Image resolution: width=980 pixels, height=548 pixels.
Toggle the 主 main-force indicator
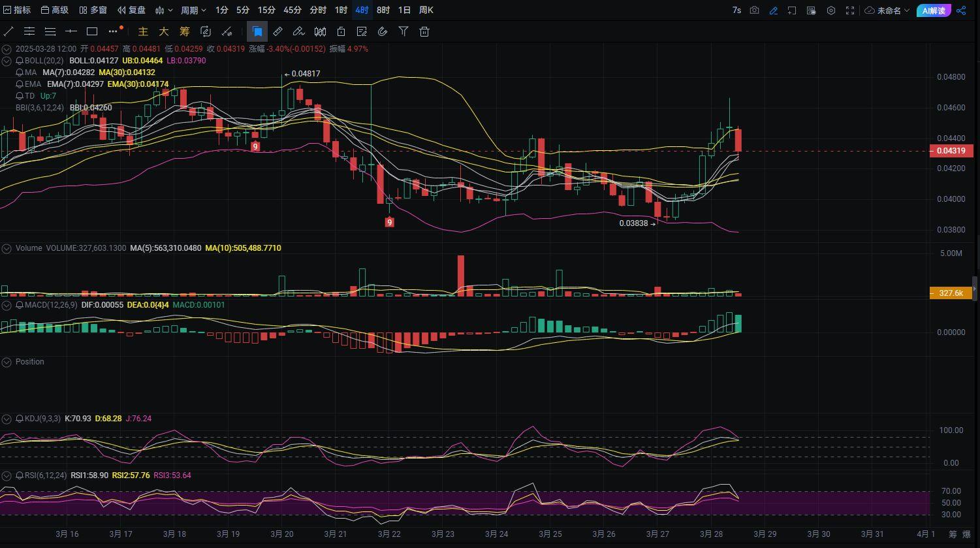pos(143,31)
